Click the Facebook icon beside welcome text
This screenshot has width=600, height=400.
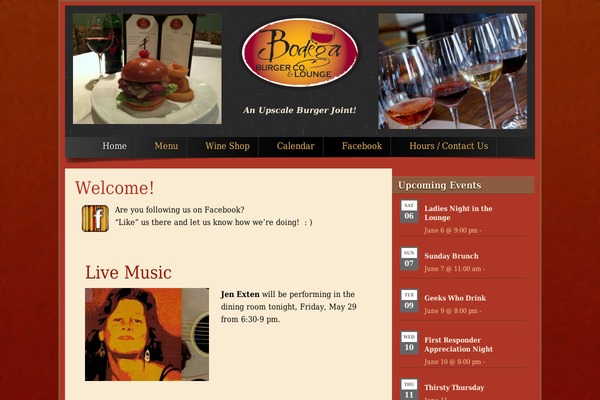point(95,219)
